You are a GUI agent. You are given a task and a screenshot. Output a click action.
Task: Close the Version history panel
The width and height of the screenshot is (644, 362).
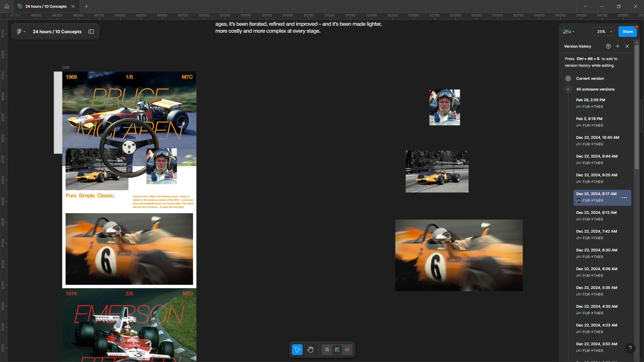627,46
